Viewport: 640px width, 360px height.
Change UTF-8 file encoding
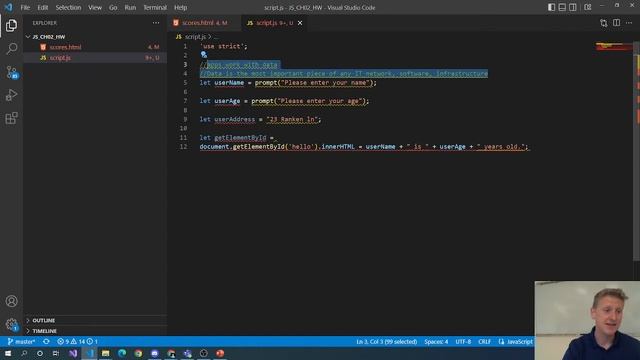[x=463, y=342]
